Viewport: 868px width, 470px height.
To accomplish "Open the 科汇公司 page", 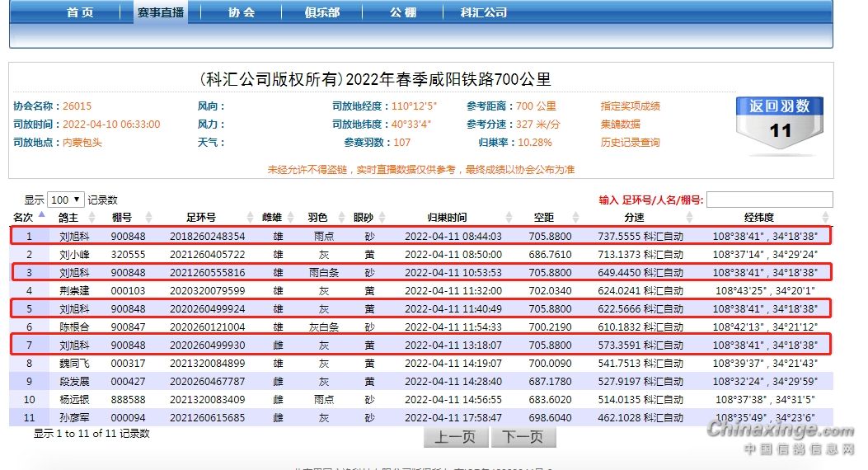I will (484, 12).
